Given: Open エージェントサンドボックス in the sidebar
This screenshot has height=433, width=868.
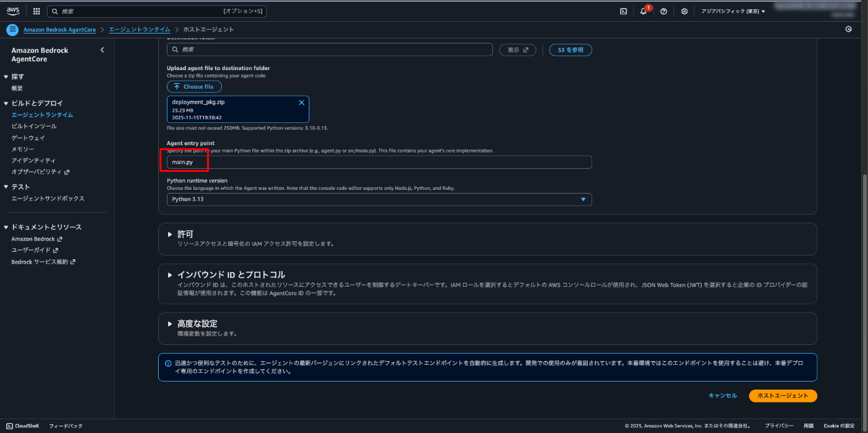Looking at the screenshot, I should coord(48,199).
